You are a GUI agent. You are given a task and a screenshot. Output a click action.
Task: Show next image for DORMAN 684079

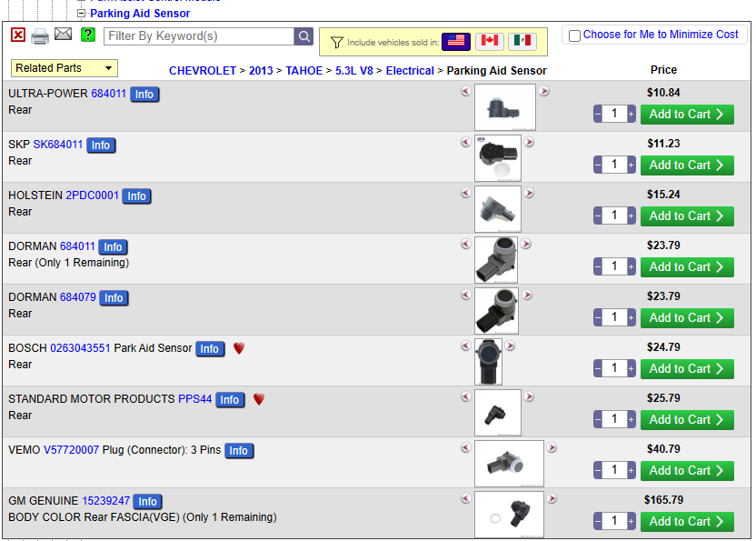(x=527, y=295)
